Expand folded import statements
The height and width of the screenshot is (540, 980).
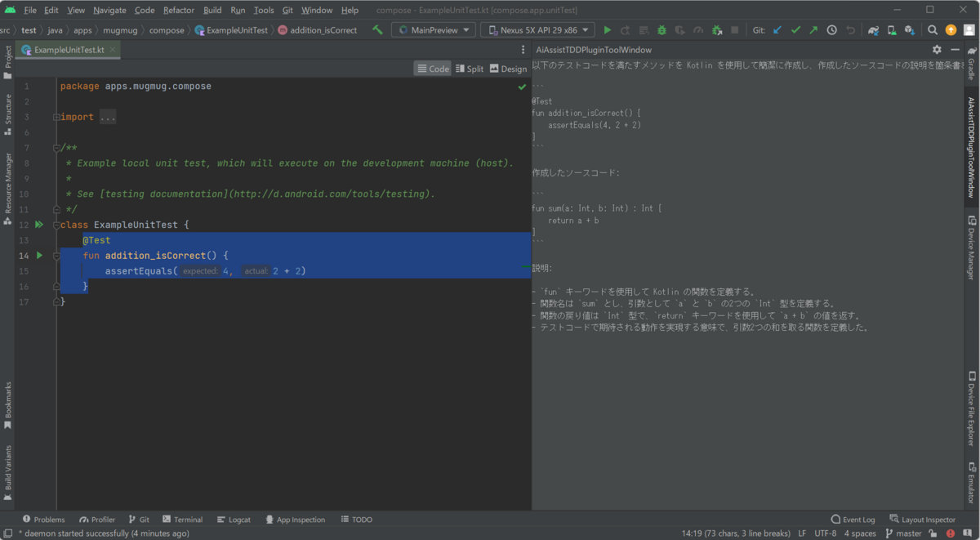coord(56,118)
